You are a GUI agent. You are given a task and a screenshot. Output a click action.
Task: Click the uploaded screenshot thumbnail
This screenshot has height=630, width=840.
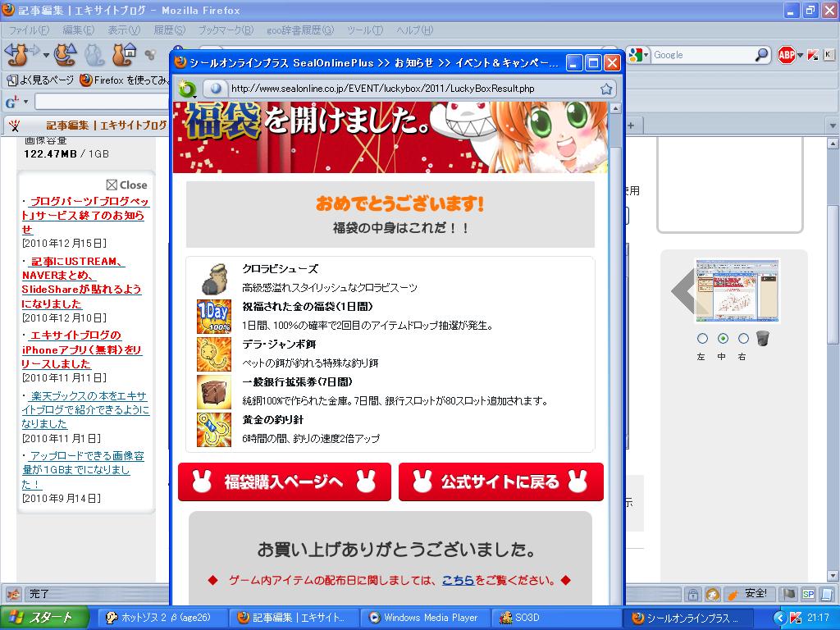tap(737, 291)
